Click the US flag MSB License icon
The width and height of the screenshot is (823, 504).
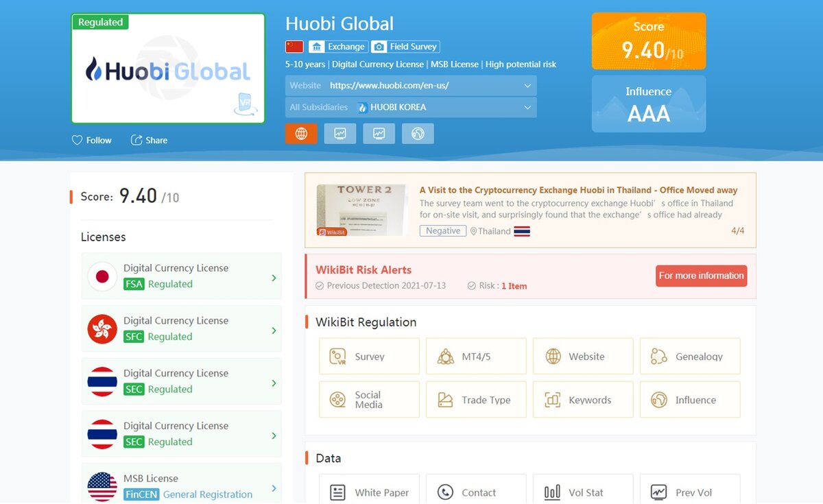(x=102, y=487)
